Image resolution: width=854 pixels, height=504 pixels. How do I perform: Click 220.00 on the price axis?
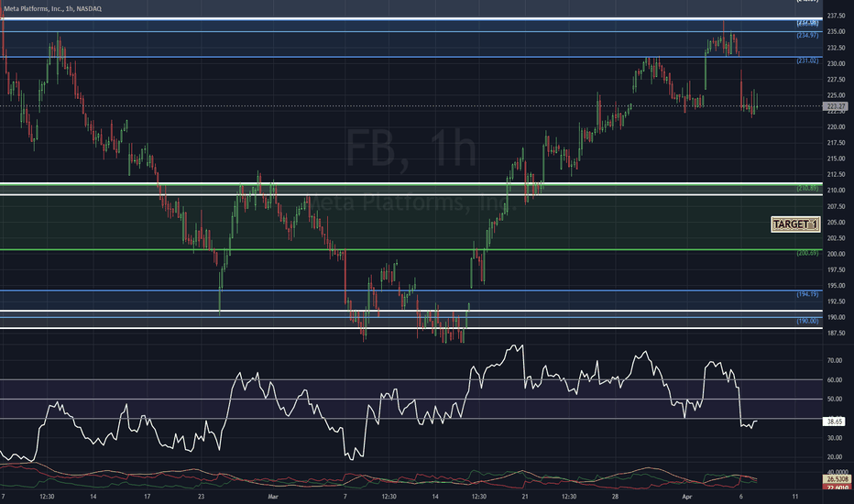point(836,127)
